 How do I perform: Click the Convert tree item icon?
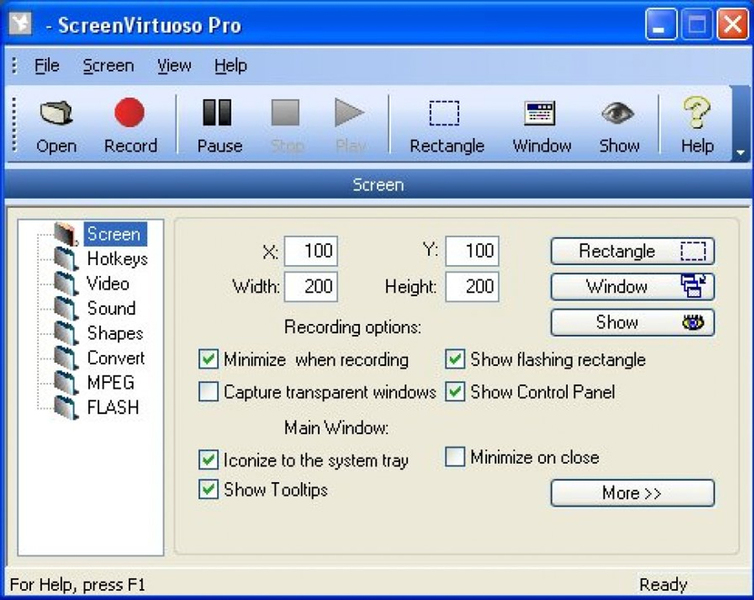(x=66, y=358)
